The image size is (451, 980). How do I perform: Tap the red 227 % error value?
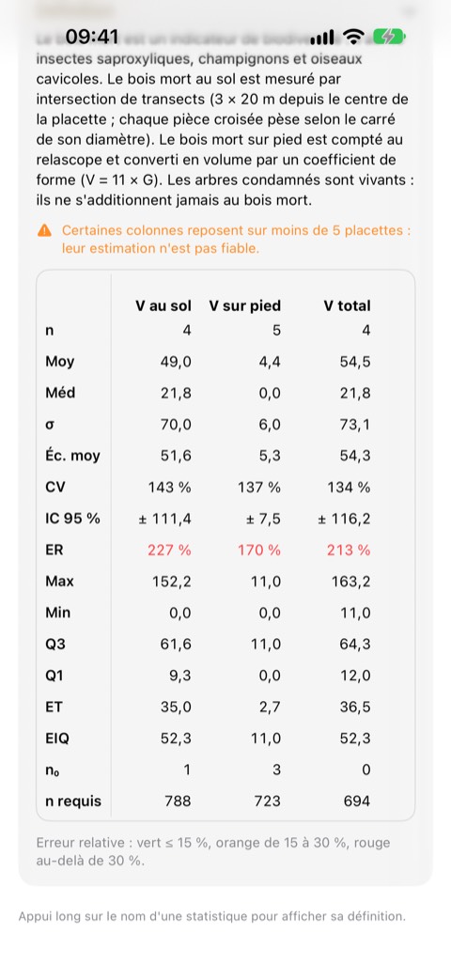(169, 550)
